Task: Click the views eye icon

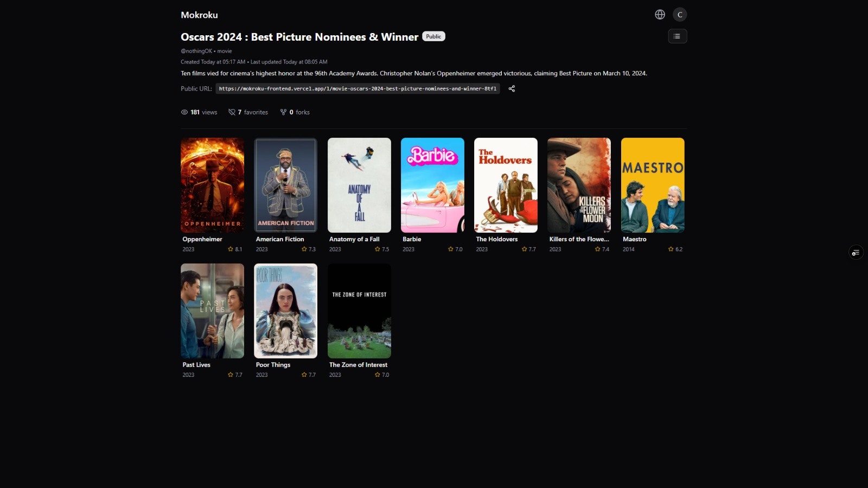Action: coord(184,112)
